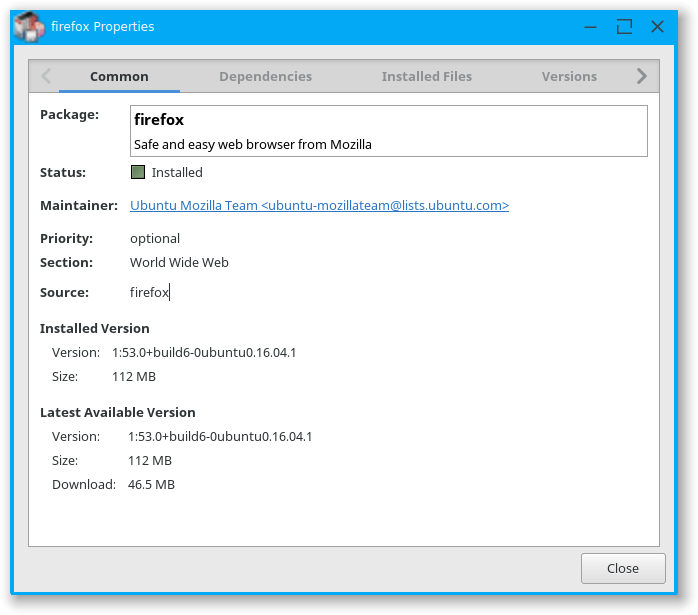Open the Ubuntu Mozilla Team maintainer link
The height and width of the screenshot is (615, 698).
click(319, 205)
